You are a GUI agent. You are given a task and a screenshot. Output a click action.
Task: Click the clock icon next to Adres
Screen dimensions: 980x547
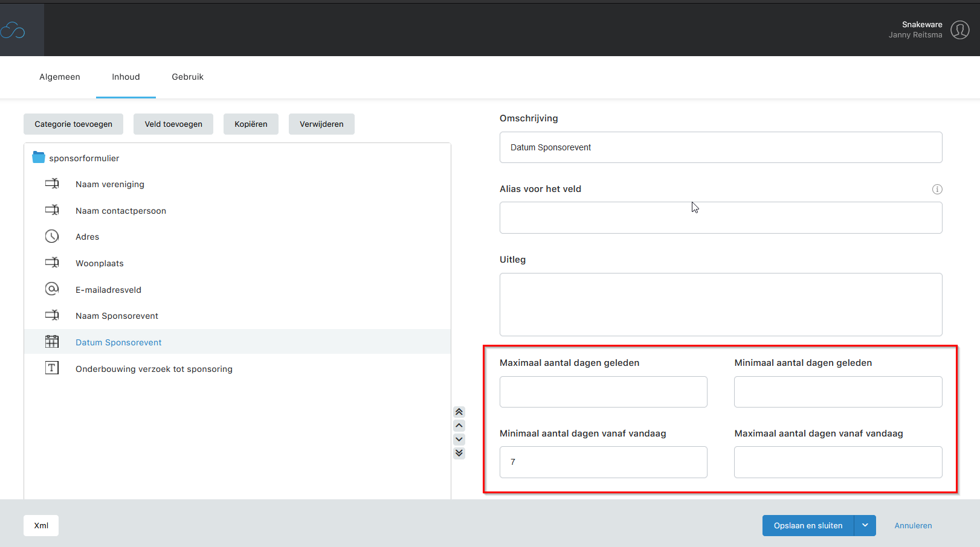pyautogui.click(x=52, y=236)
